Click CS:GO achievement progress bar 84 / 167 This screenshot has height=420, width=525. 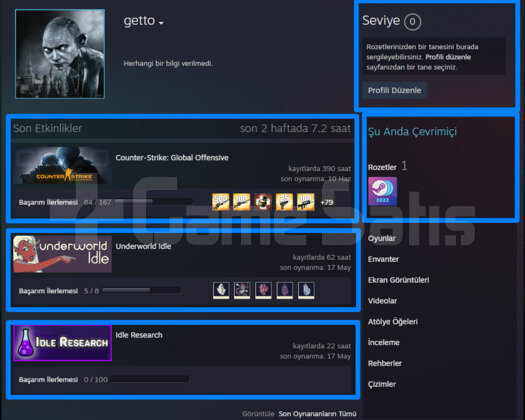click(154, 202)
